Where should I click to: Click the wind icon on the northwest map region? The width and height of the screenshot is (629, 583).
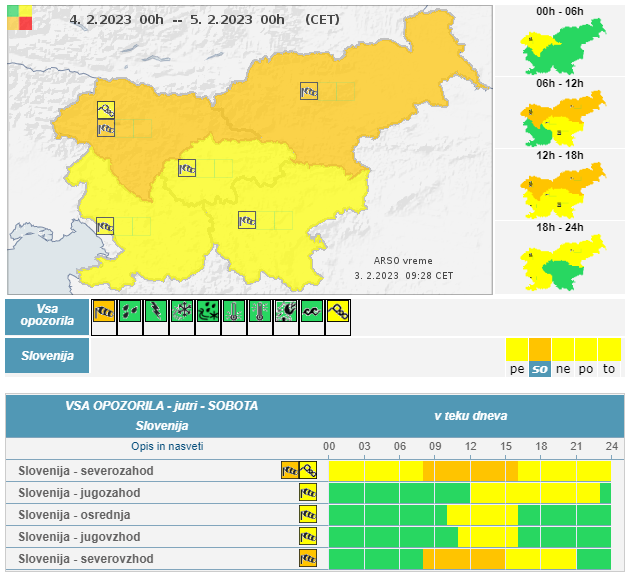106,128
